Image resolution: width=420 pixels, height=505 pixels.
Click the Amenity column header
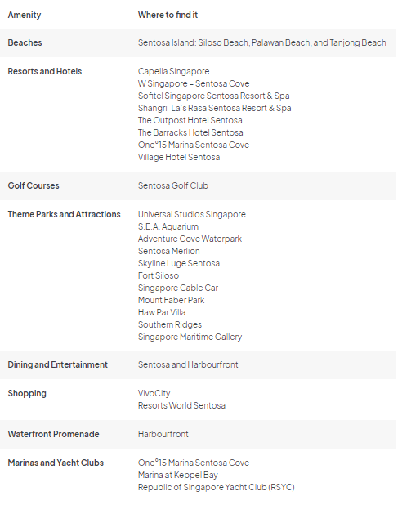[25, 15]
